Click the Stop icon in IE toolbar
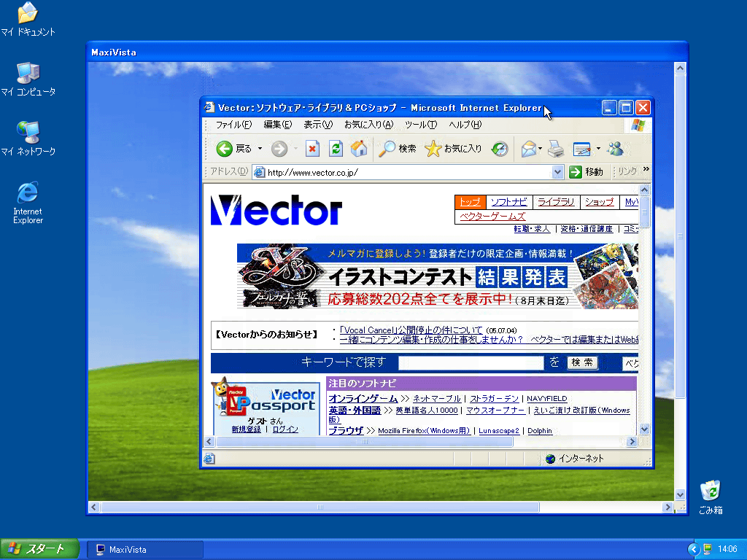The width and height of the screenshot is (747, 560). pos(312,149)
